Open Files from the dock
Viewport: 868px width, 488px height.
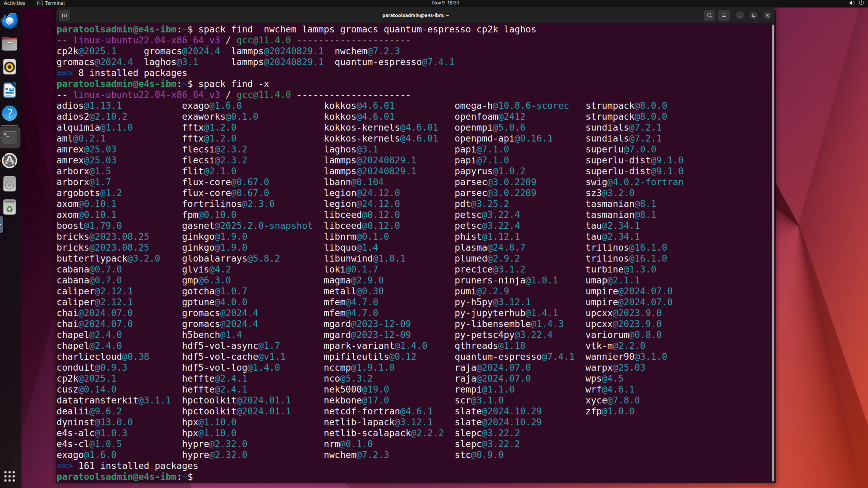coord(10,44)
